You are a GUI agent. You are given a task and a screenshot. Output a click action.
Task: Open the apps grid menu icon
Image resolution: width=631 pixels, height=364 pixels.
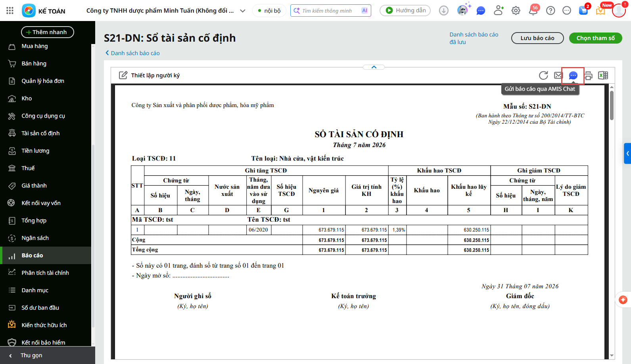click(10, 11)
